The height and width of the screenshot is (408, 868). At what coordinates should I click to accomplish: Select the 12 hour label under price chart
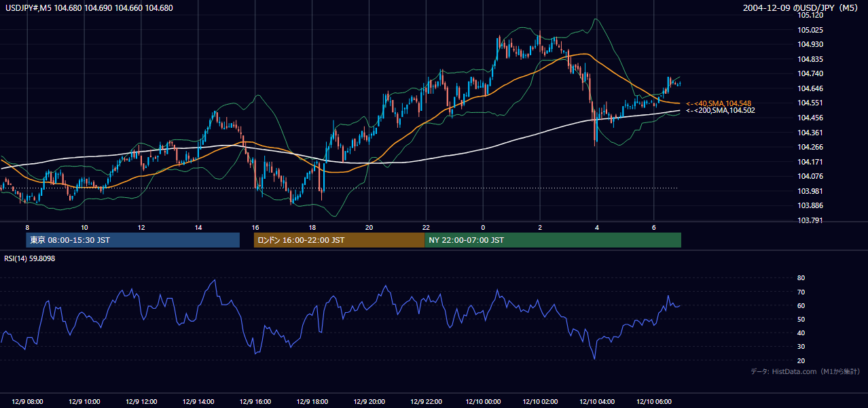coord(141,227)
